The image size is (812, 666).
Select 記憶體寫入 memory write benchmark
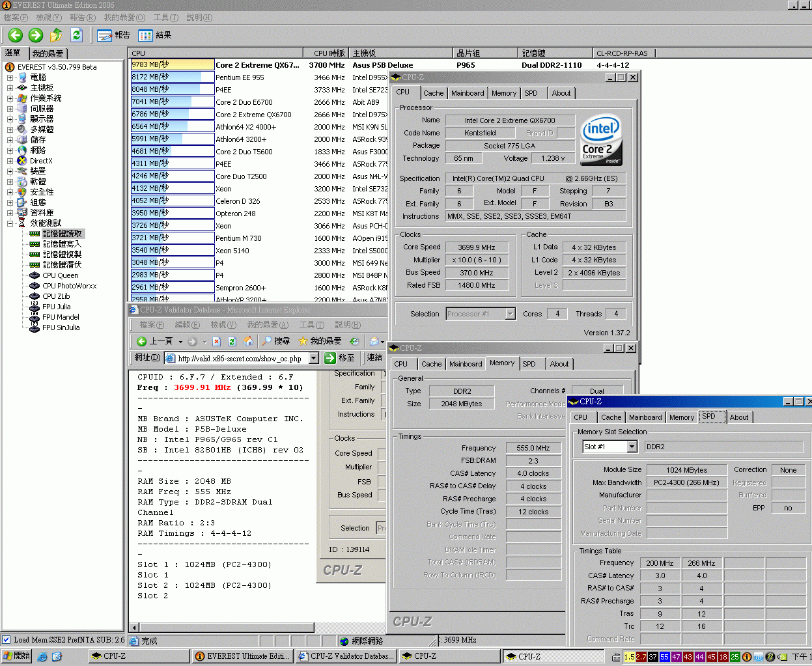[x=62, y=244]
